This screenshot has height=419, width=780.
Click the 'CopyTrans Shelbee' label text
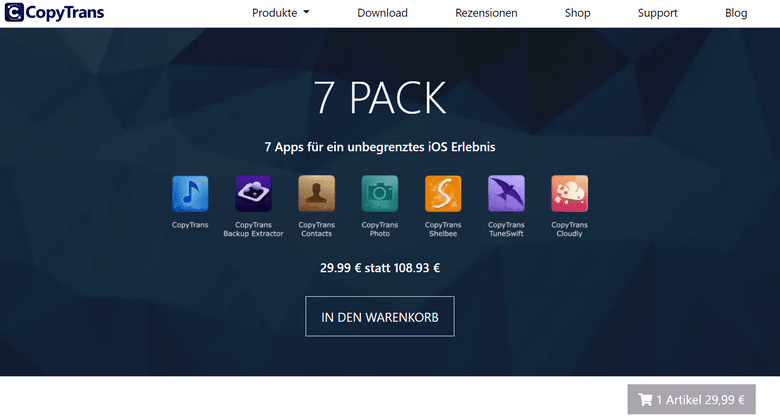point(443,229)
